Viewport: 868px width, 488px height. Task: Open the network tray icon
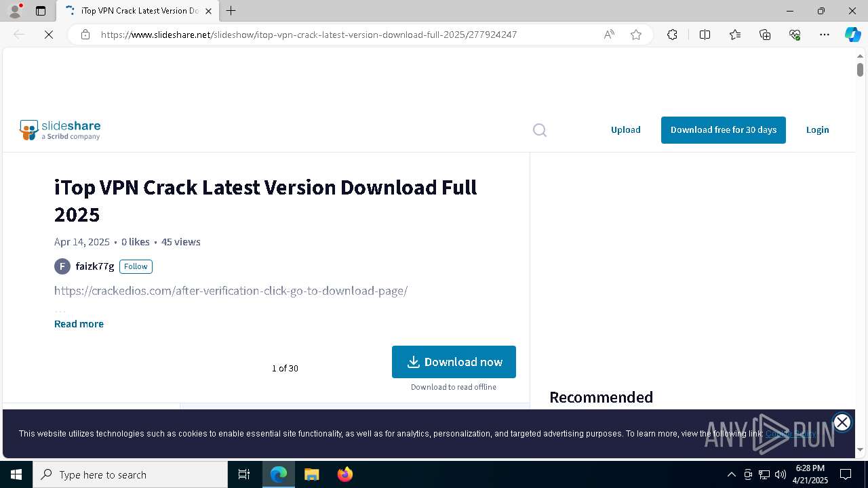click(764, 474)
